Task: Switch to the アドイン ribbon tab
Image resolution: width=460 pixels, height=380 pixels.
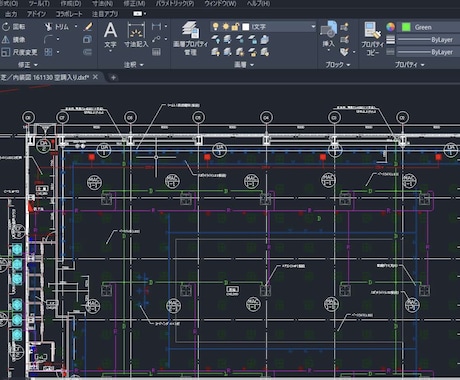Action: 36,14
